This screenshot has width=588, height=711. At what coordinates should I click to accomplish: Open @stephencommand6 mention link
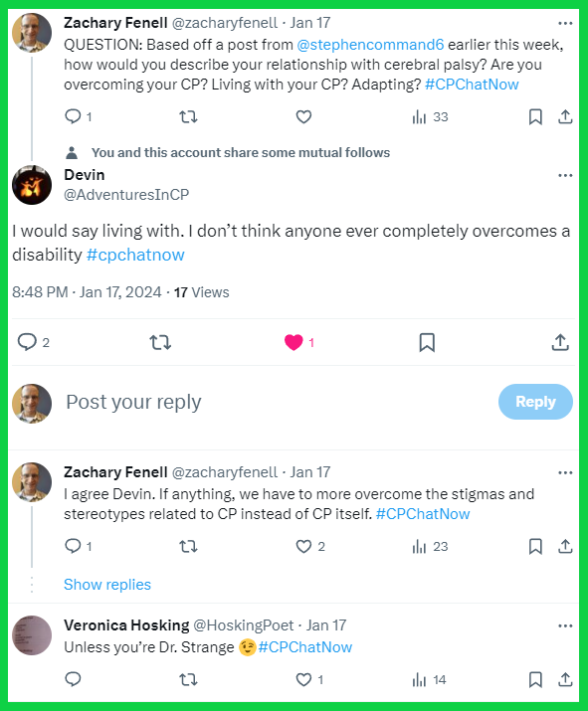[370, 45]
